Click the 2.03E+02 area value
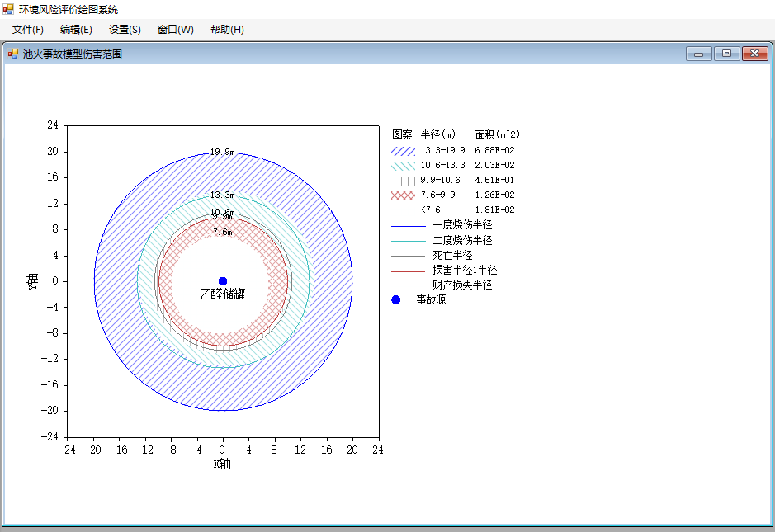Screen dimensions: 775x532 click(494, 165)
